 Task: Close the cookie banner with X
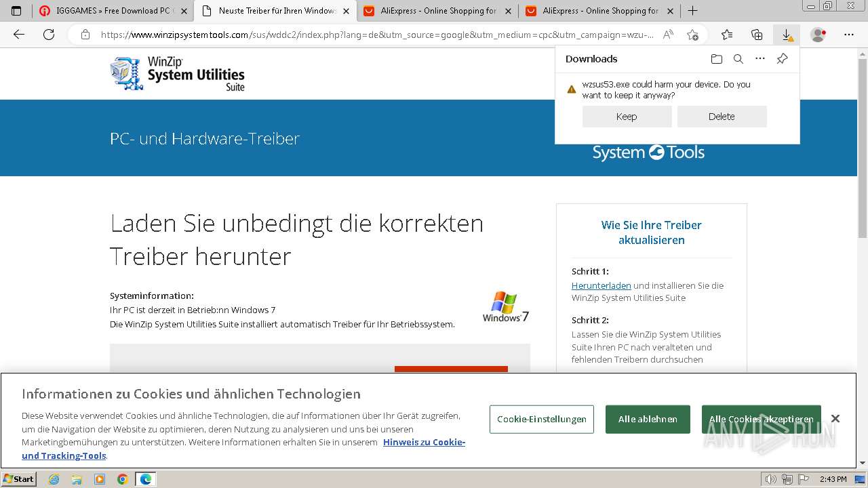(x=835, y=419)
